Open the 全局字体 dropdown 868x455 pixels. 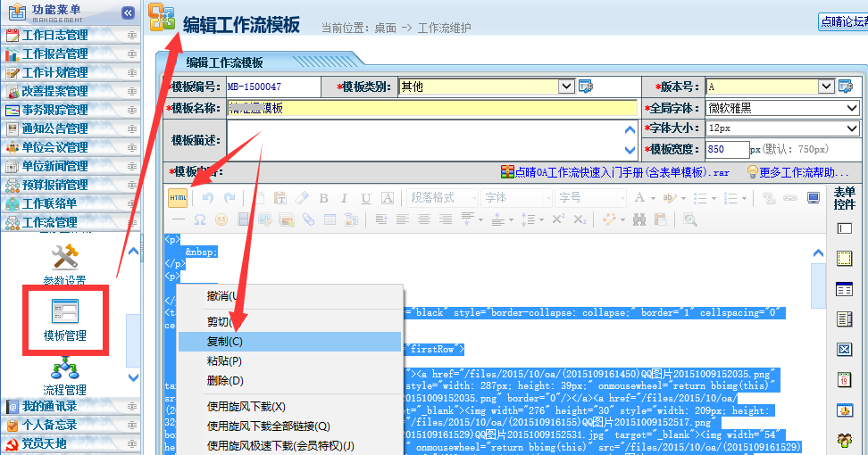click(x=852, y=108)
